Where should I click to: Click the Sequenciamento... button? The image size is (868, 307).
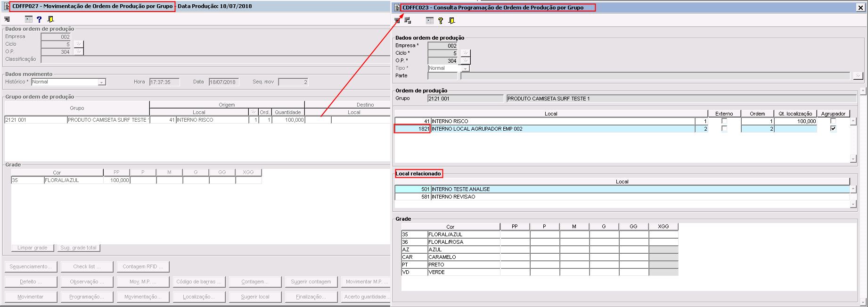(x=31, y=266)
